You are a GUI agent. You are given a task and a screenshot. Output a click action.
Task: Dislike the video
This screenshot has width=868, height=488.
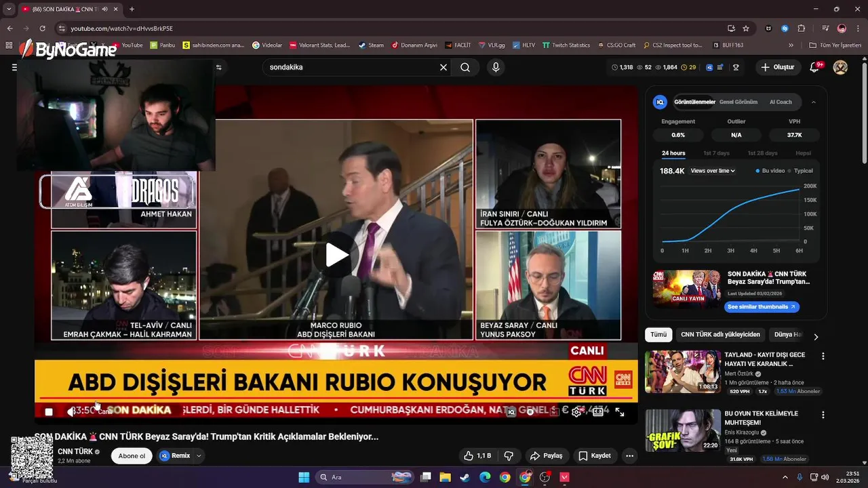click(x=509, y=455)
